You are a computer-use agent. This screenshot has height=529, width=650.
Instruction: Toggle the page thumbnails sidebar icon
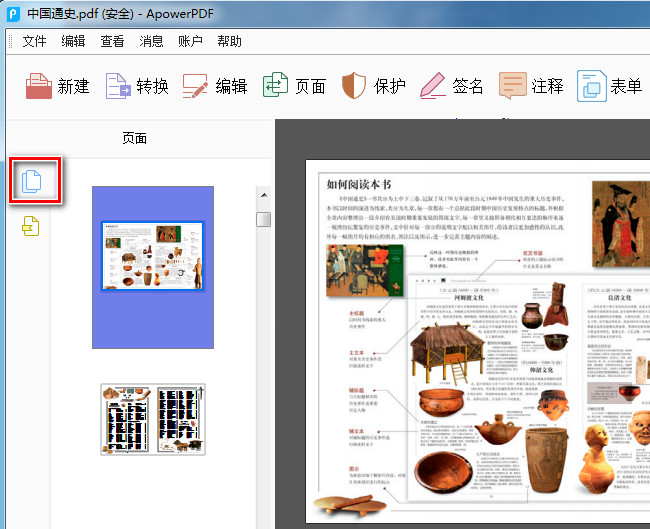tap(33, 182)
